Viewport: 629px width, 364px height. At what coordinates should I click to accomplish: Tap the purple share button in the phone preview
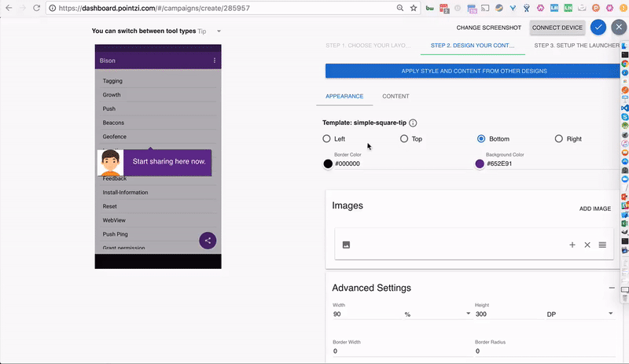[x=208, y=241]
